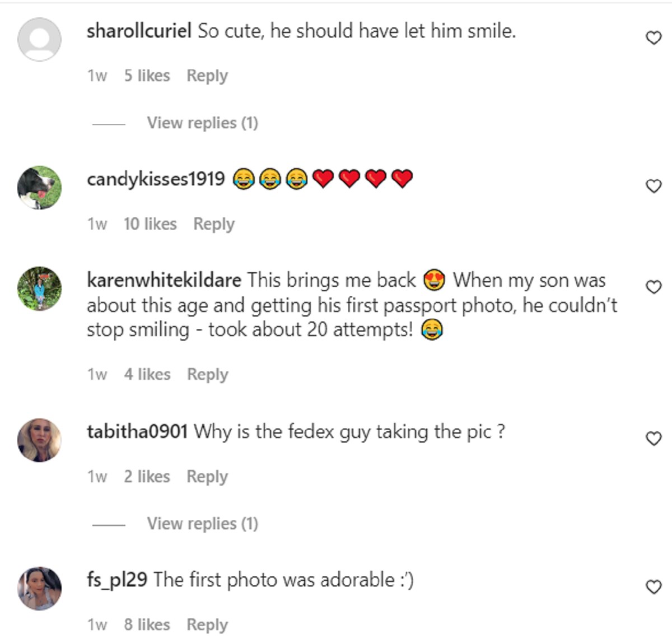
Task: Reply to fs_pl29's comment
Action: (x=207, y=625)
